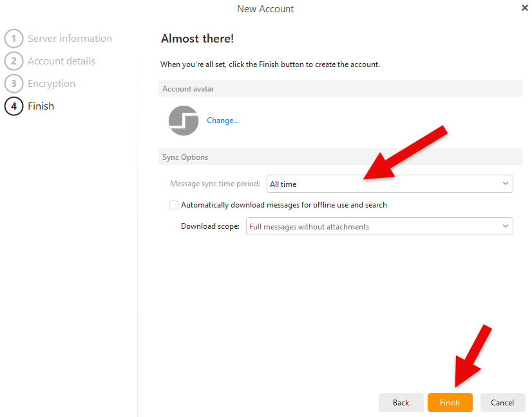The image size is (532, 417).
Task: Open the Message sync time period dropdown
Action: click(x=390, y=184)
